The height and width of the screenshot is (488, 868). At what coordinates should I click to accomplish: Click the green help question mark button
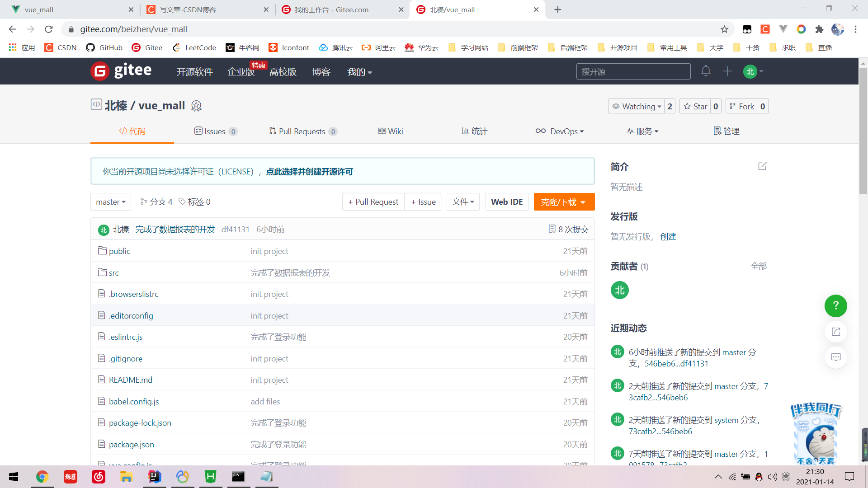pyautogui.click(x=835, y=306)
